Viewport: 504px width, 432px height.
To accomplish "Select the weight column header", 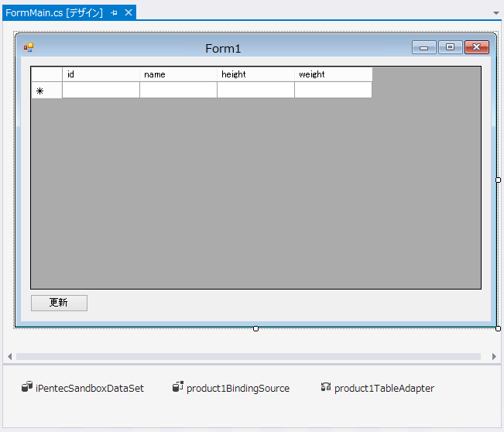I will click(334, 74).
